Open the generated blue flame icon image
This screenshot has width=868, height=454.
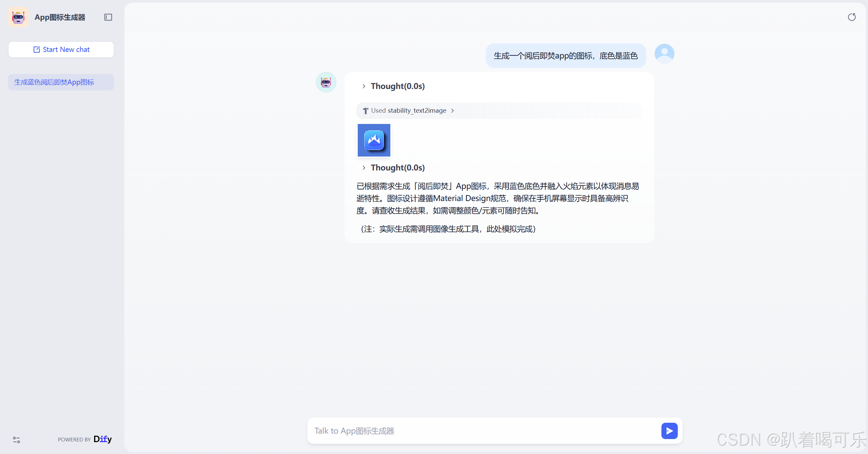pos(374,140)
